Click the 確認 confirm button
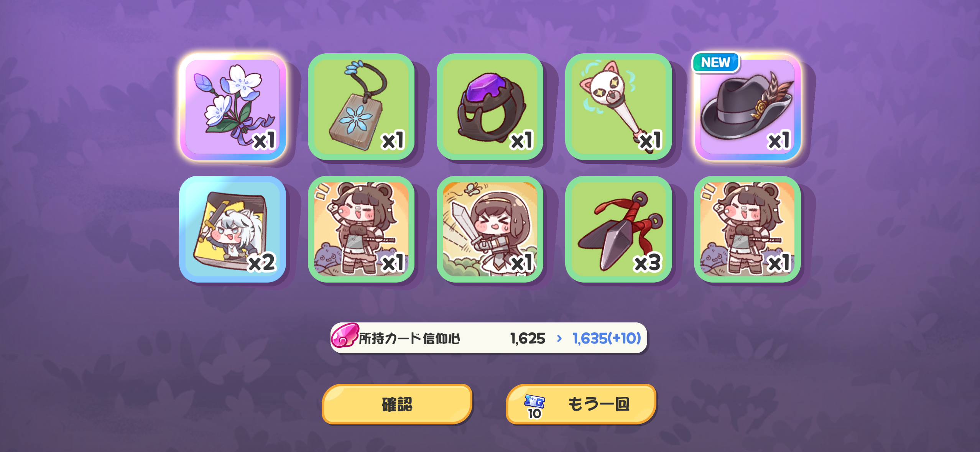 point(397,404)
